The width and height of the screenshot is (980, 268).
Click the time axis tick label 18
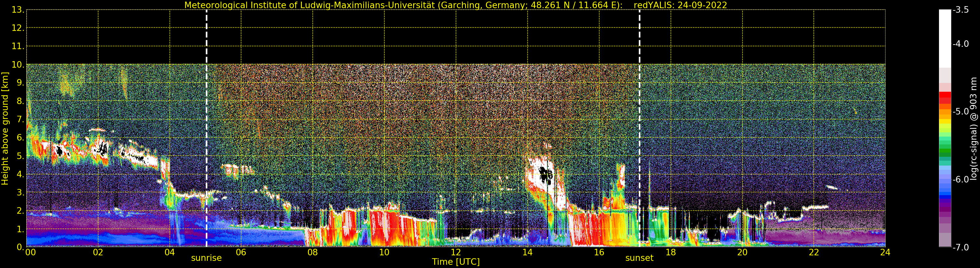(671, 252)
